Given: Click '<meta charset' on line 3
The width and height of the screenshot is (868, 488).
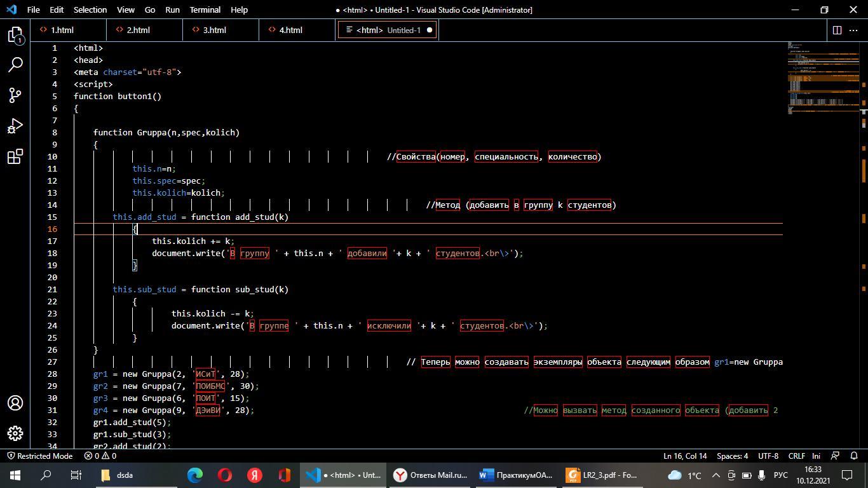Looking at the screenshot, I should pos(105,72).
